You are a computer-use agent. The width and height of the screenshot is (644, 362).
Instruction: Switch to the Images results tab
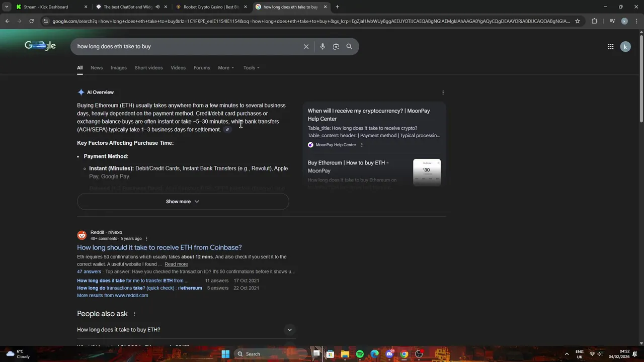pos(119,68)
